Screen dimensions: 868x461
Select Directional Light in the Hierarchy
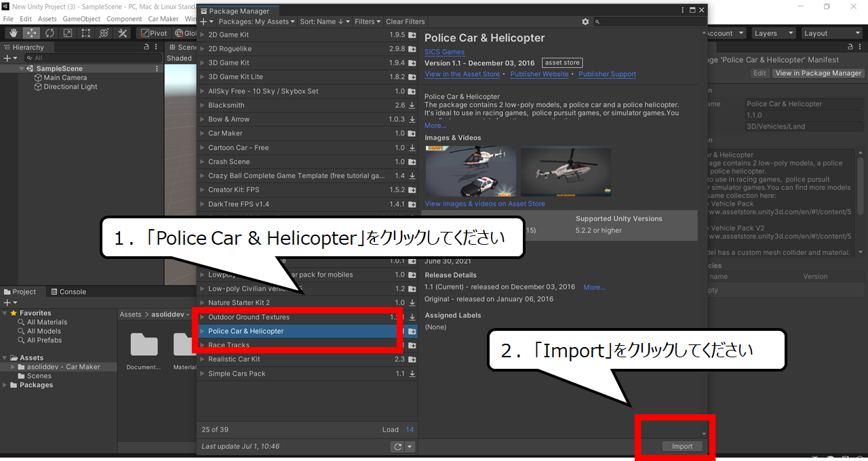point(71,87)
